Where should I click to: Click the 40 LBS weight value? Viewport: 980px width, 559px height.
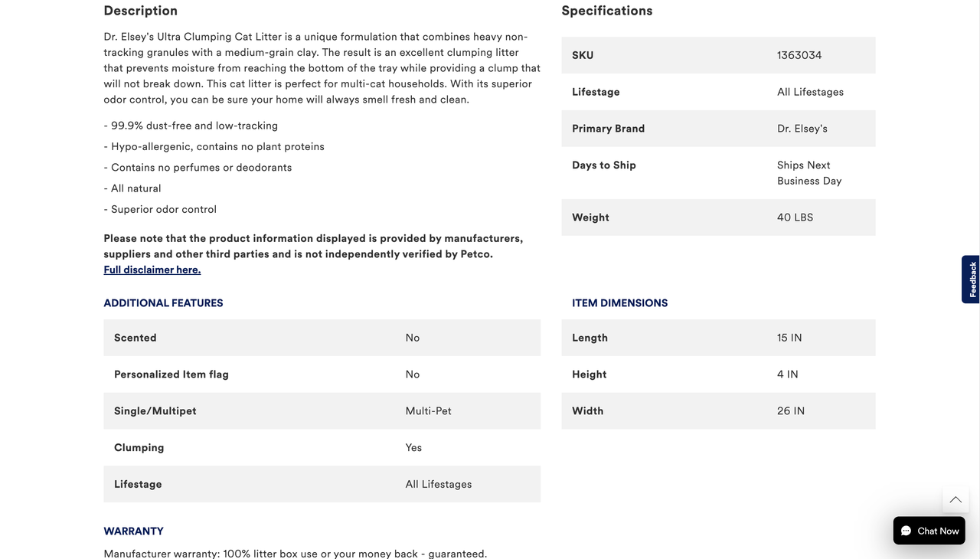[x=795, y=217]
